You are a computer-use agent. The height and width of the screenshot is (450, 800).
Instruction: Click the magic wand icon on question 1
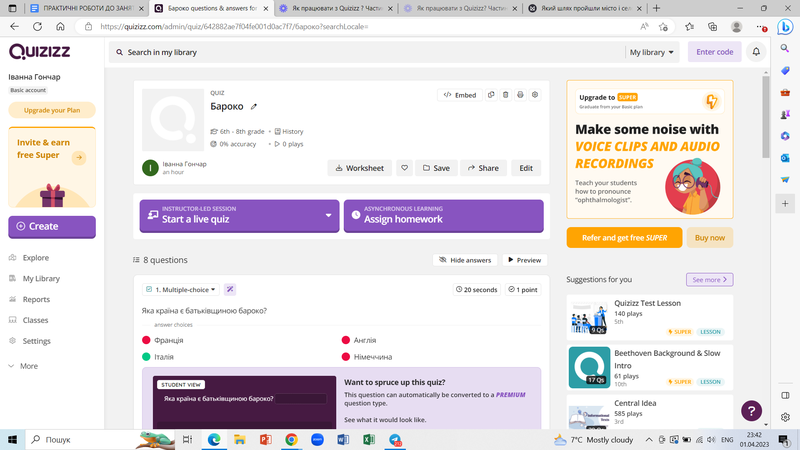pyautogui.click(x=230, y=289)
